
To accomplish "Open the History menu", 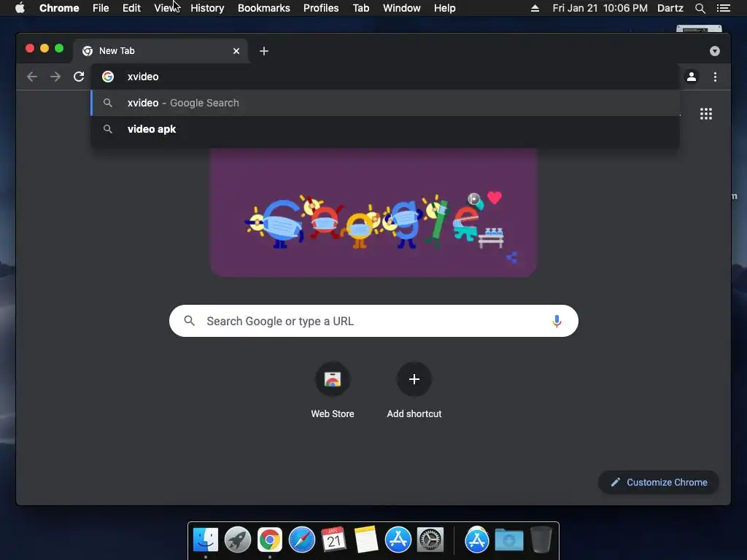I will point(207,8).
